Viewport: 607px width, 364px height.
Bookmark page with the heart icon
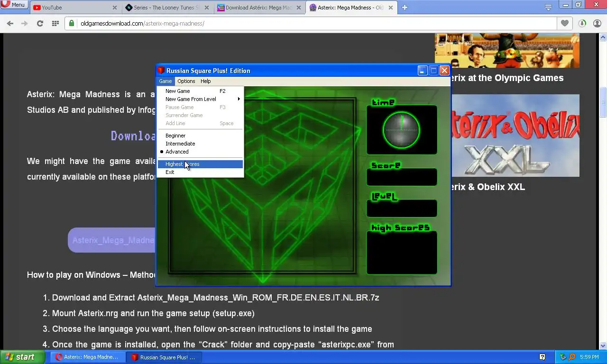tap(564, 23)
